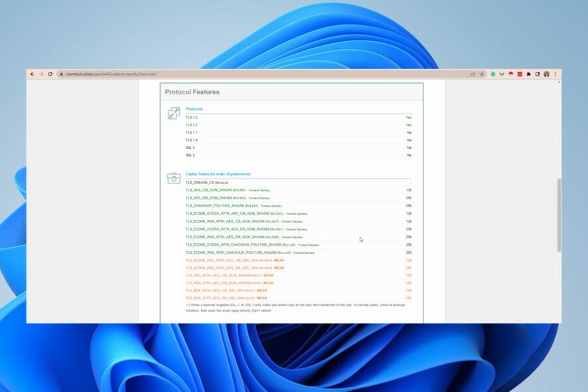Open the green V-shaped extension icon
Image resolution: width=588 pixels, height=392 pixels.
[502, 74]
